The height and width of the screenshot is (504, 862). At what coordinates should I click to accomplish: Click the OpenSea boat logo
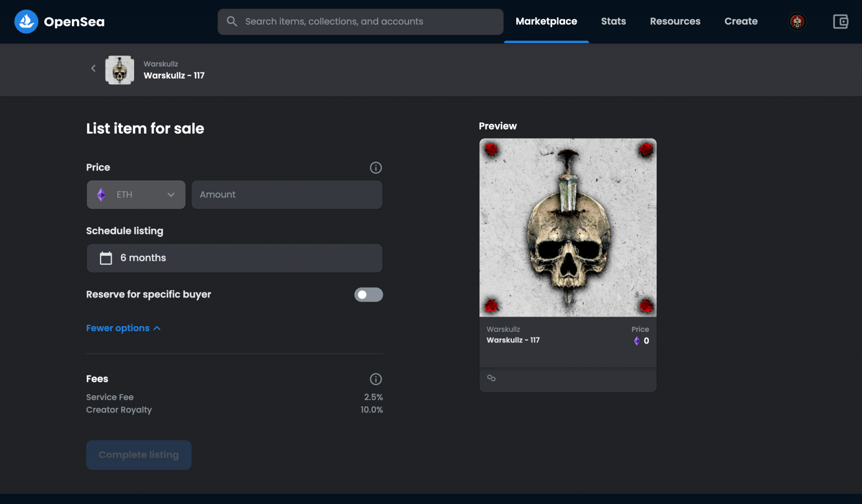[26, 21]
